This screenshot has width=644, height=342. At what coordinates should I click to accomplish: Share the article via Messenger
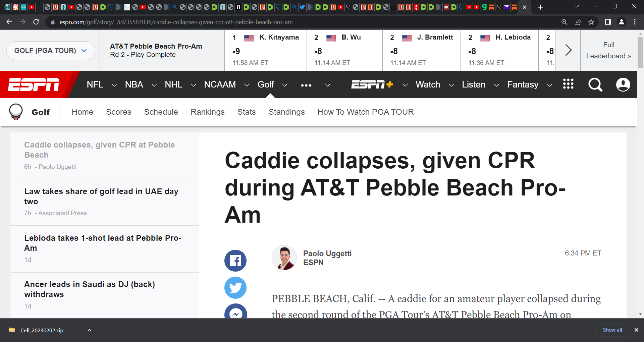click(235, 313)
